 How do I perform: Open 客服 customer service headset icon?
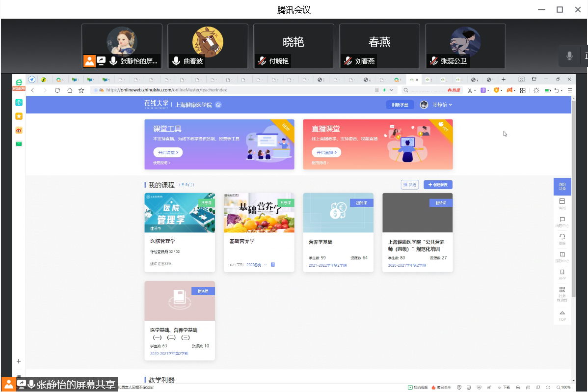[x=562, y=237]
